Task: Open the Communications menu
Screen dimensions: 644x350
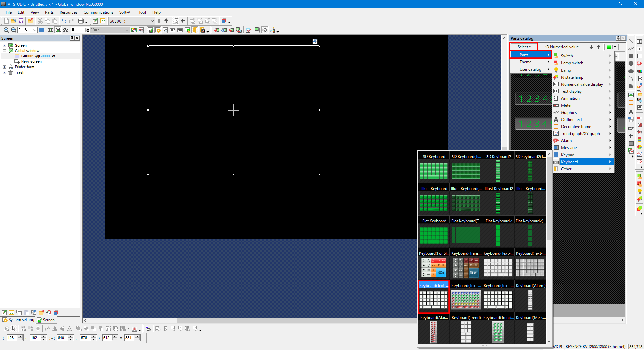Action: point(98,12)
